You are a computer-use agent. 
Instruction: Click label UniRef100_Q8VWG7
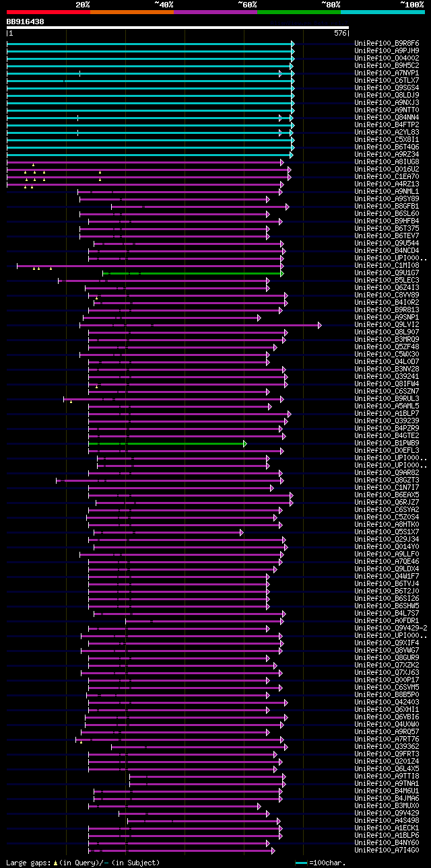(387, 650)
